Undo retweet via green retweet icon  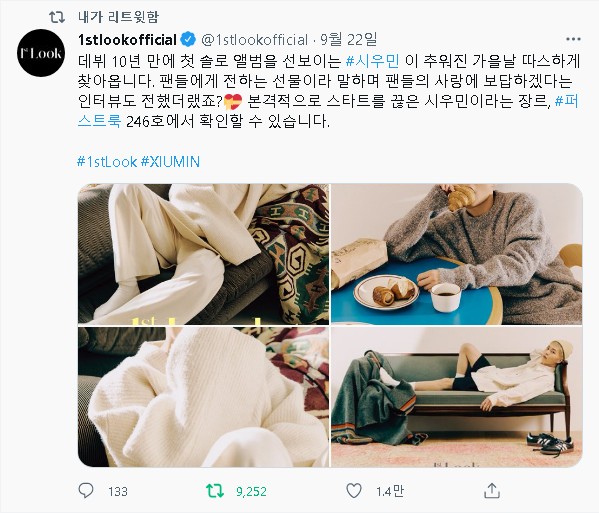214,491
